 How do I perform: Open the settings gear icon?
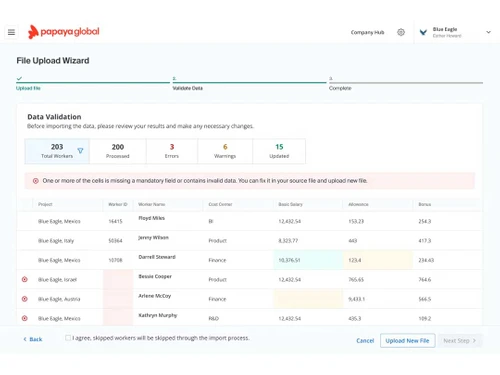coord(401,32)
